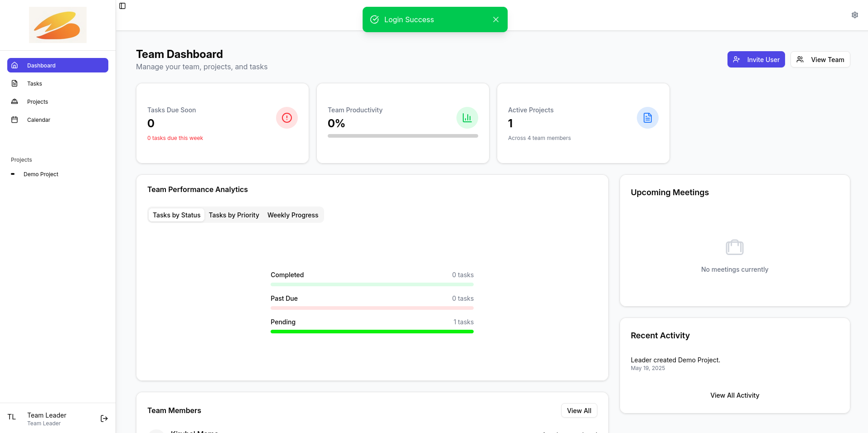Show the Weekly Progress tab
The width and height of the screenshot is (868, 433).
pos(292,215)
